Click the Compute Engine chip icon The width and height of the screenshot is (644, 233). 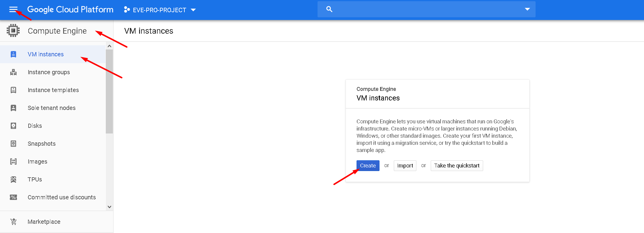pyautogui.click(x=13, y=31)
